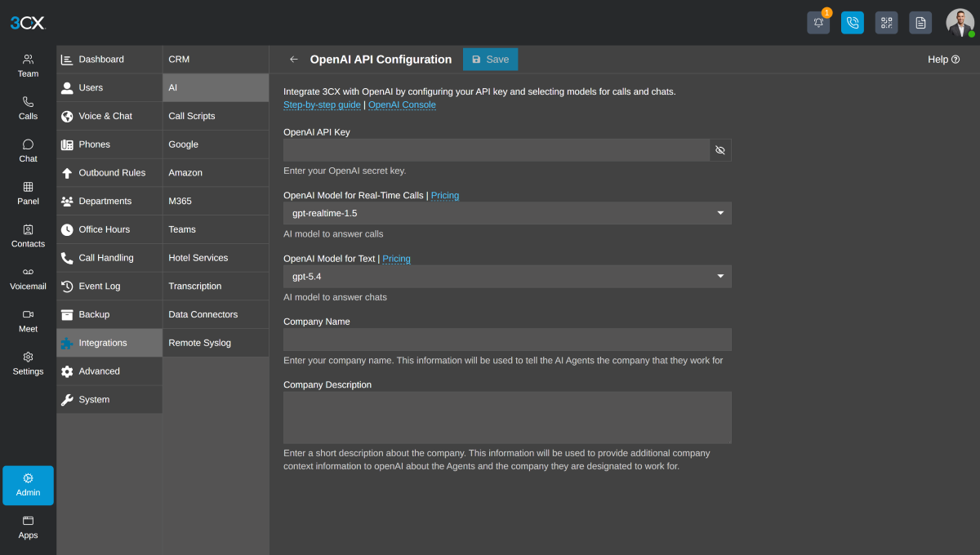Select AI integration submenu
Viewport: 980px width, 555px height.
coord(216,87)
